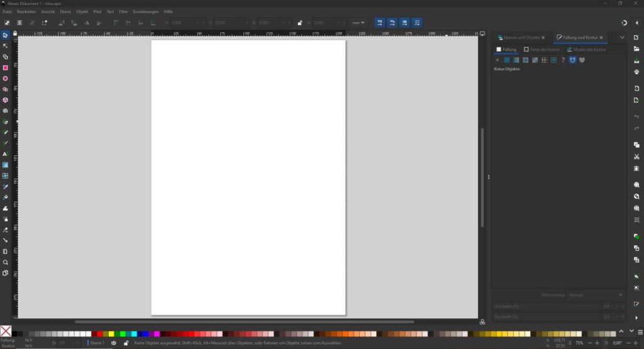Select the Pencil freehand tool
This screenshot has height=349, width=644.
pos(5,133)
